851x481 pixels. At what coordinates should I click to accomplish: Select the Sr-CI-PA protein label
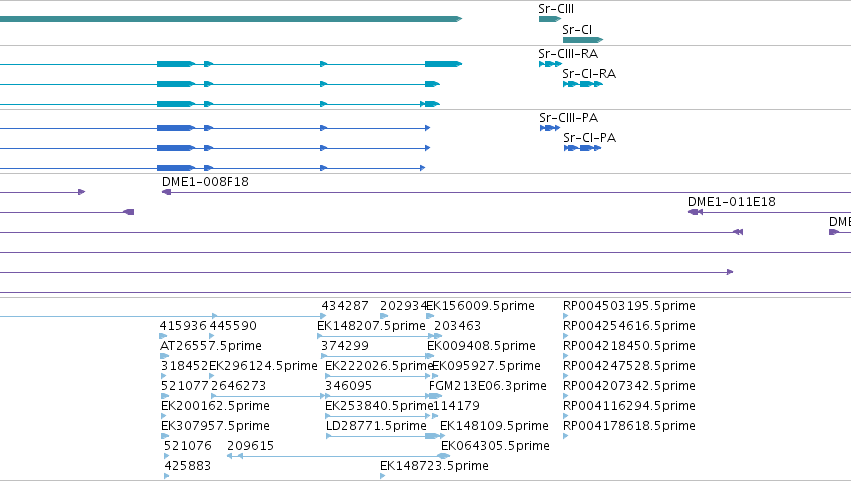point(589,138)
